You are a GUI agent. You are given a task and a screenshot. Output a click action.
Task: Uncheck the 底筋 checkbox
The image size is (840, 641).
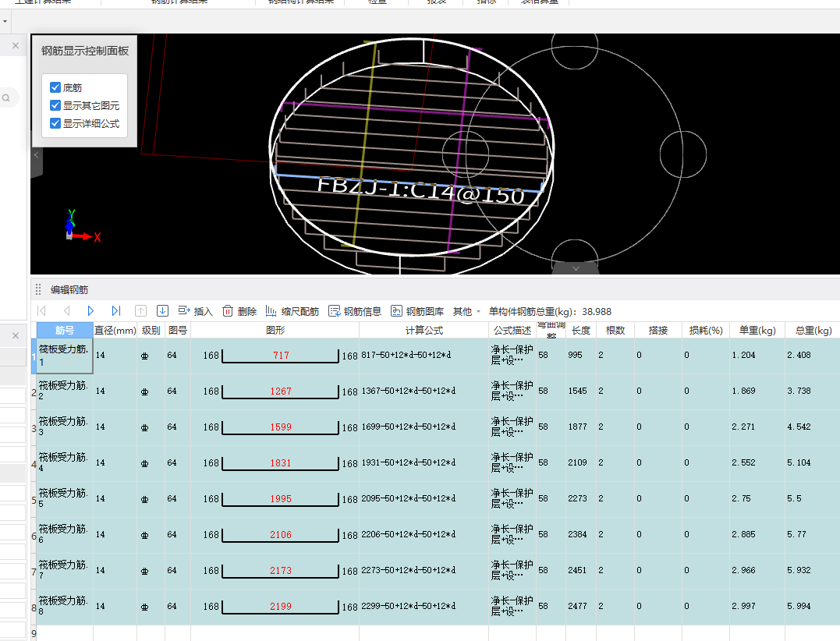55,87
